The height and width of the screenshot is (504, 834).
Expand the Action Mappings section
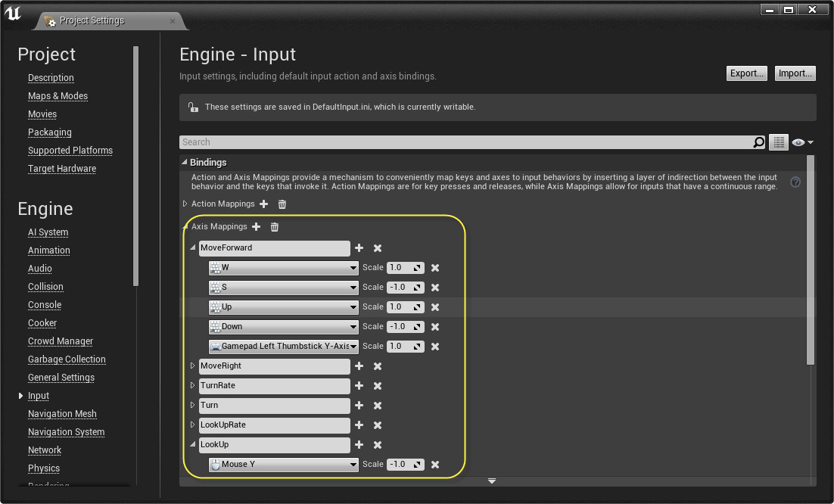point(185,204)
